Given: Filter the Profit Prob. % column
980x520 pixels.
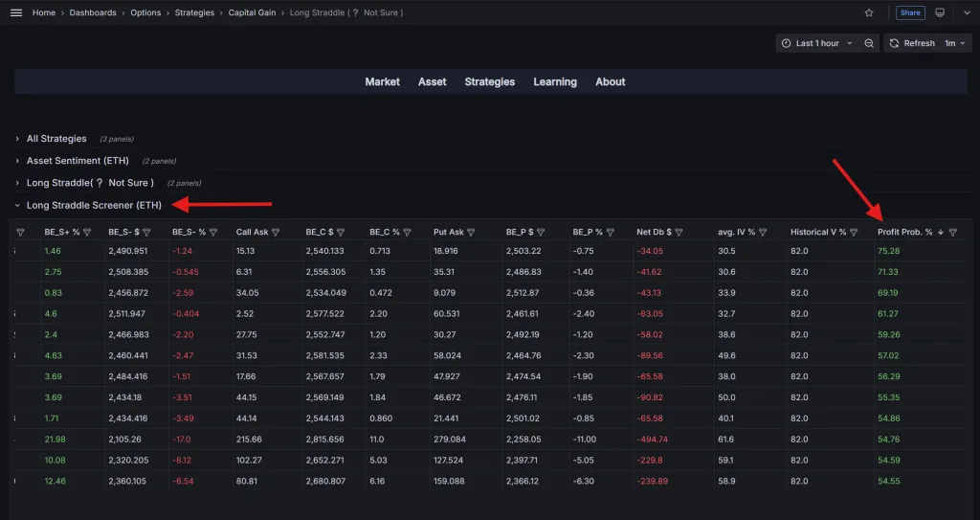Looking at the screenshot, I should coord(952,232).
